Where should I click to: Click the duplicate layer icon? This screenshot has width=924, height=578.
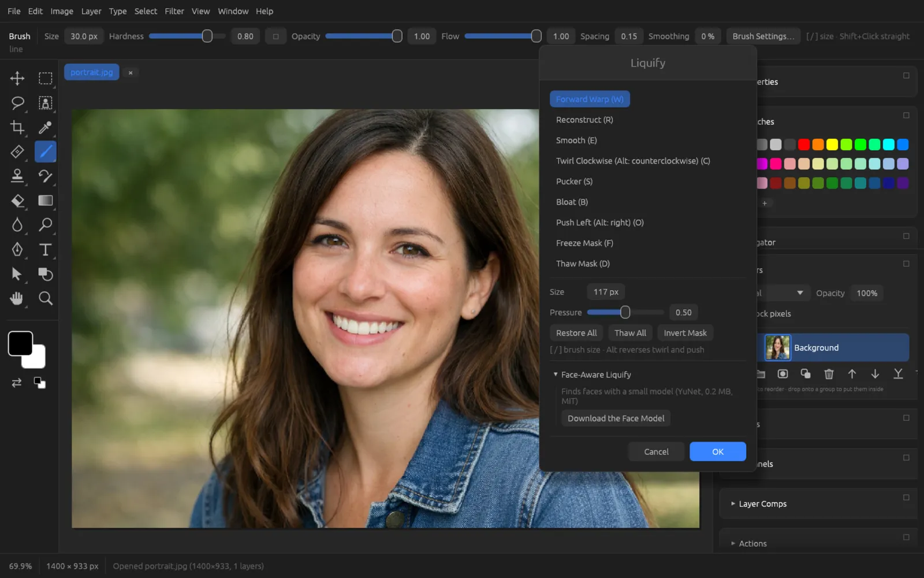[x=806, y=374]
